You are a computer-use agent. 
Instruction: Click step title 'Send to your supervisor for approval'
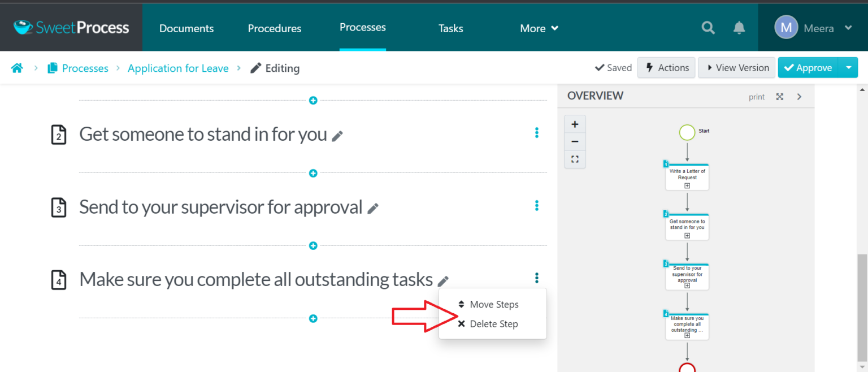(x=220, y=207)
